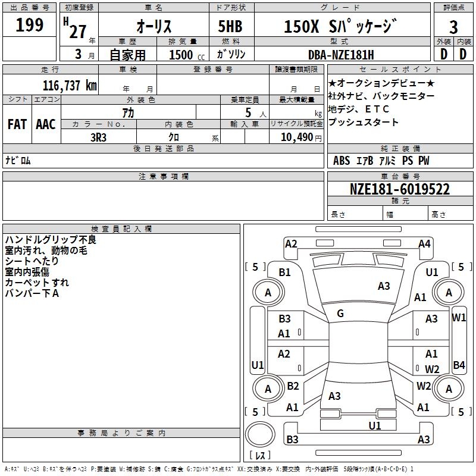Viewport: 476px width, 476px height.
Task: Click color number 3R3
Action: tap(98, 137)
